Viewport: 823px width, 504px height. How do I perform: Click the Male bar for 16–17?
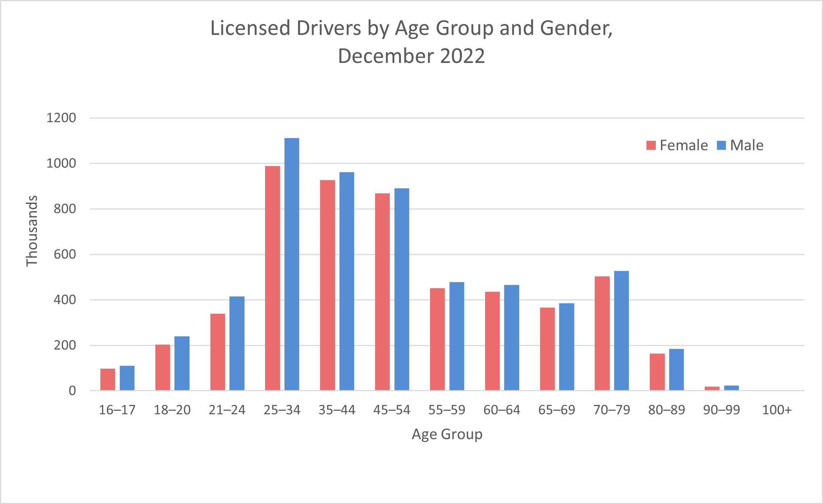[x=127, y=378]
